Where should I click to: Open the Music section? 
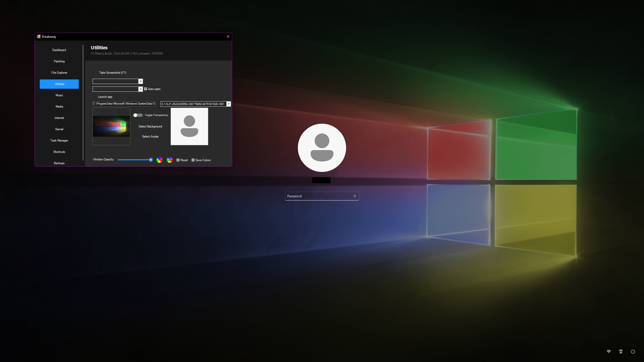(x=59, y=95)
